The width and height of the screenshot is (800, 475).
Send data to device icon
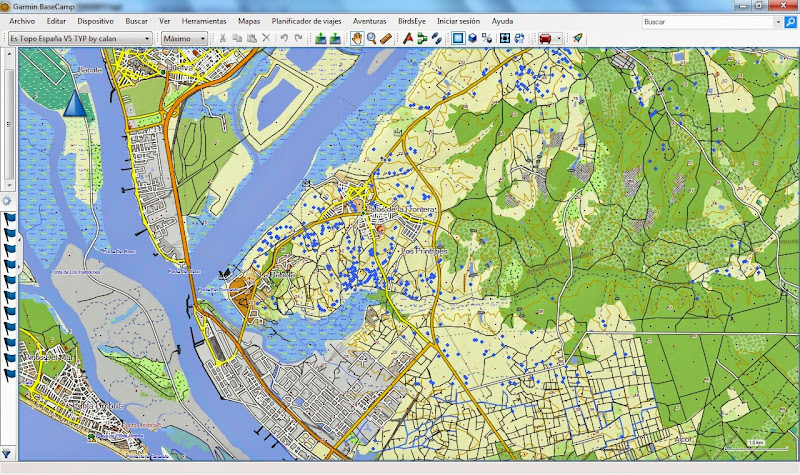click(x=320, y=38)
